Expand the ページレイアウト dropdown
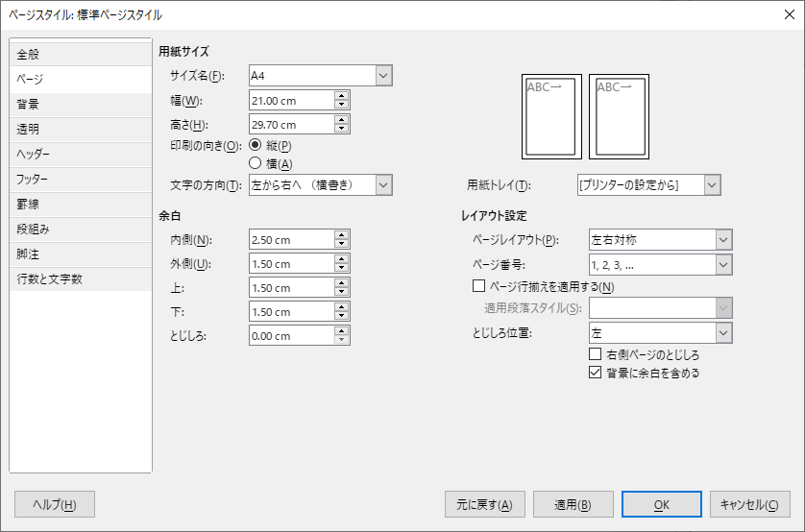This screenshot has width=805, height=532. click(723, 239)
